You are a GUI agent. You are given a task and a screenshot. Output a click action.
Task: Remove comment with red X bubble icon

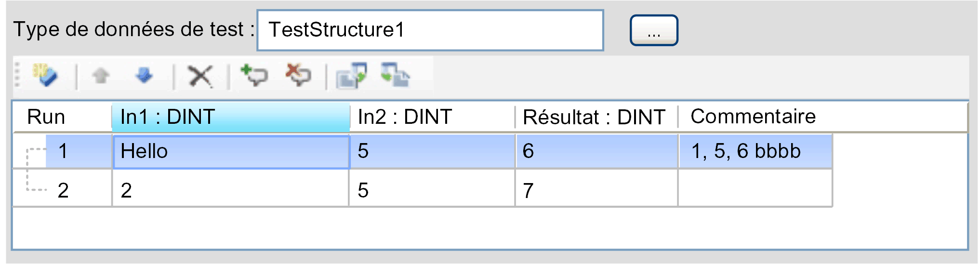pyautogui.click(x=299, y=75)
